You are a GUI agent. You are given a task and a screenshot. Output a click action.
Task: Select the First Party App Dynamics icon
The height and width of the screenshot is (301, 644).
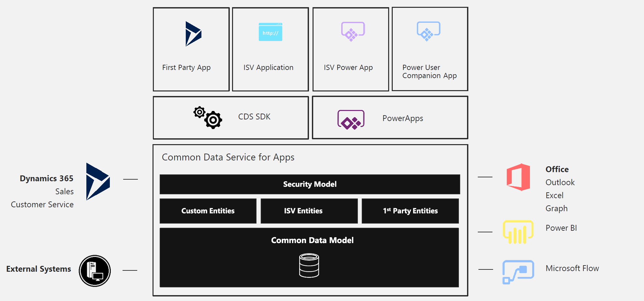click(193, 33)
